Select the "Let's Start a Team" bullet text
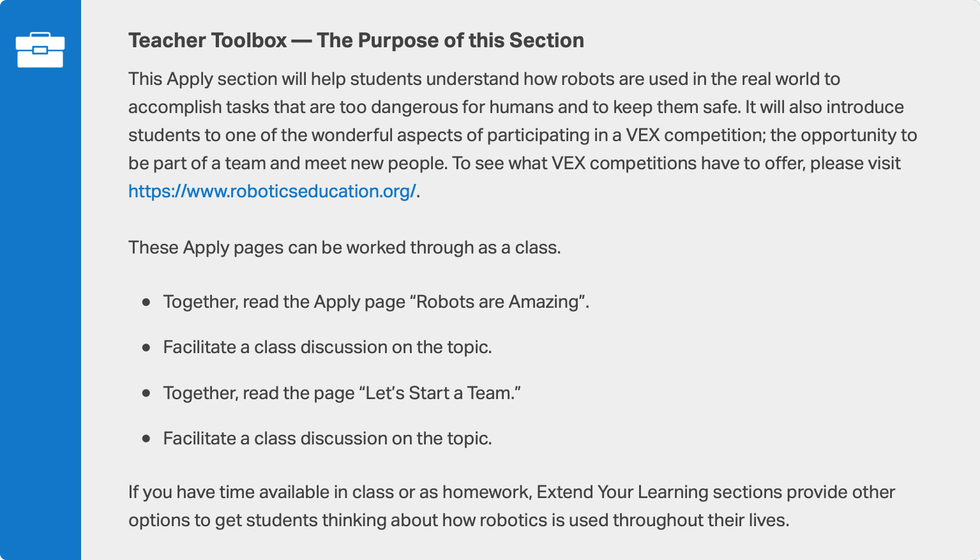This screenshot has width=980, height=560. (342, 393)
